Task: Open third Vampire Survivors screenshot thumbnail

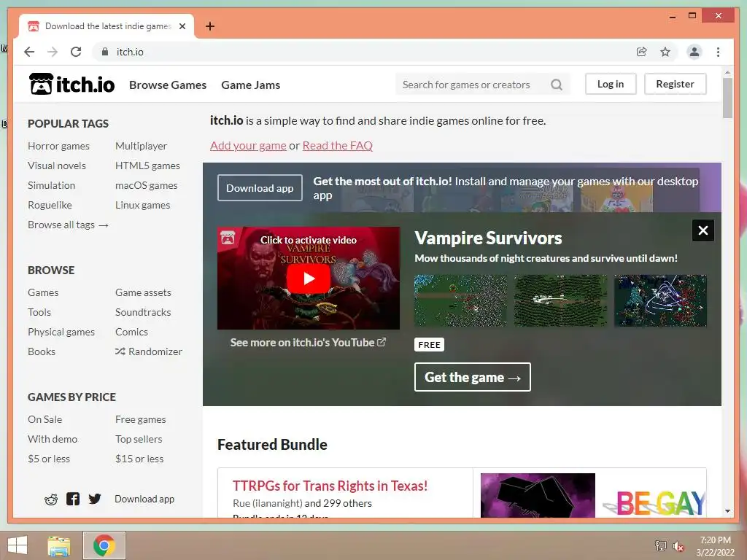Action: 660,300
